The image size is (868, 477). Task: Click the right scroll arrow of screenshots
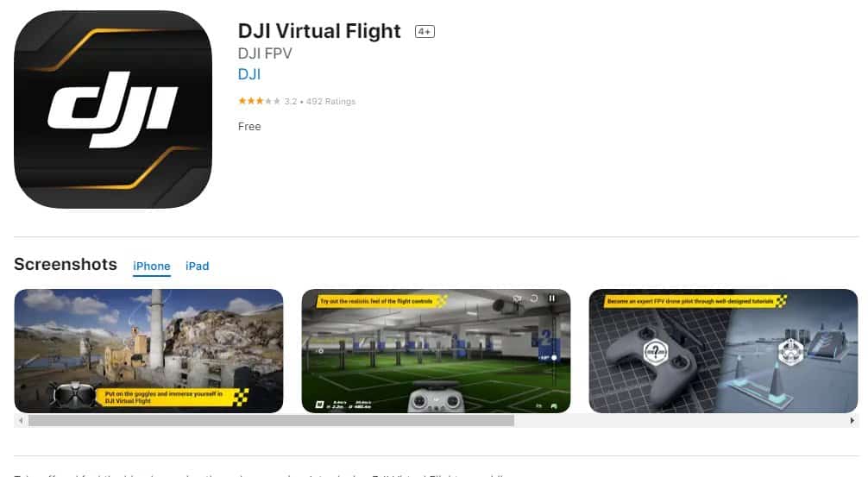coord(852,421)
